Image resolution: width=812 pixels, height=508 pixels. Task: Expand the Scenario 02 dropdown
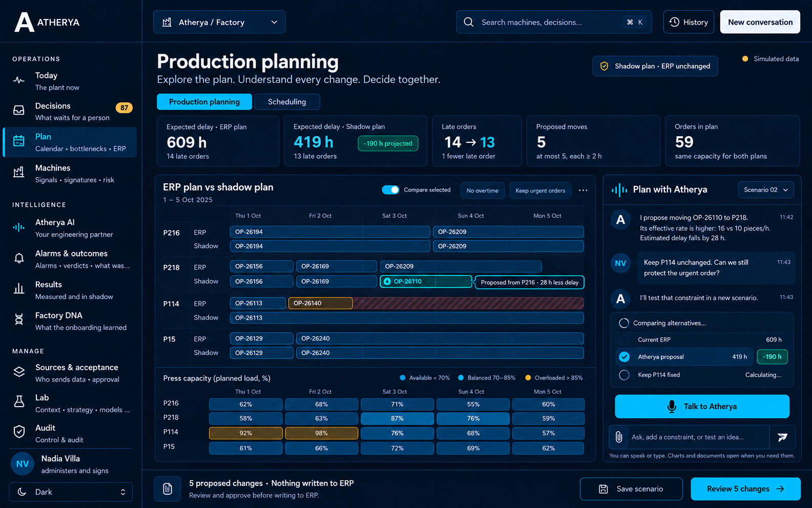tap(766, 190)
